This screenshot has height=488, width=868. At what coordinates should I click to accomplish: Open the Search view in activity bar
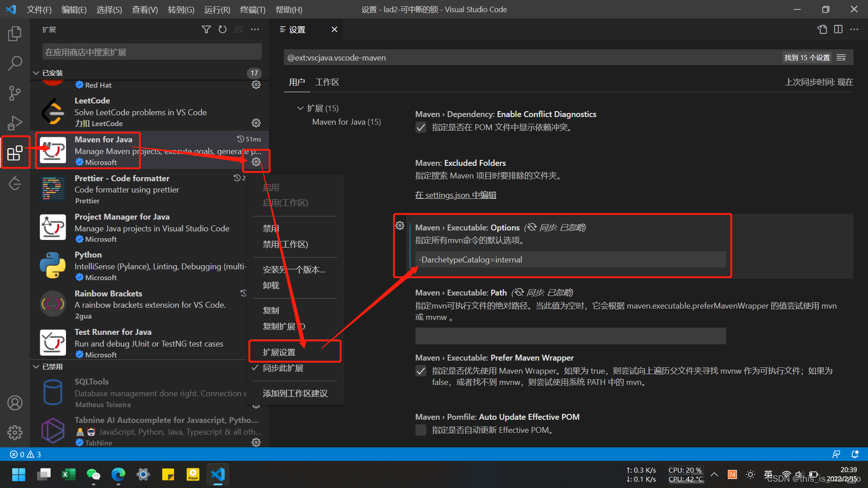(15, 63)
